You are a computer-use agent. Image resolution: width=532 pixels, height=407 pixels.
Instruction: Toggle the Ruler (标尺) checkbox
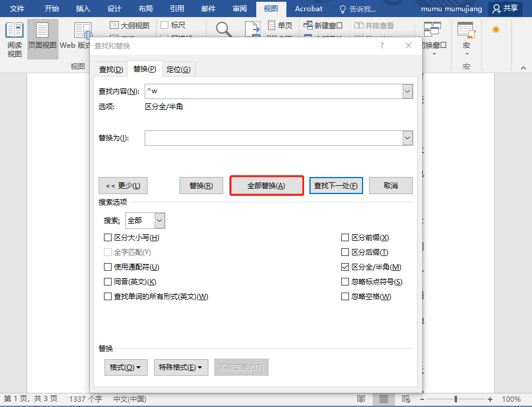tap(165, 25)
